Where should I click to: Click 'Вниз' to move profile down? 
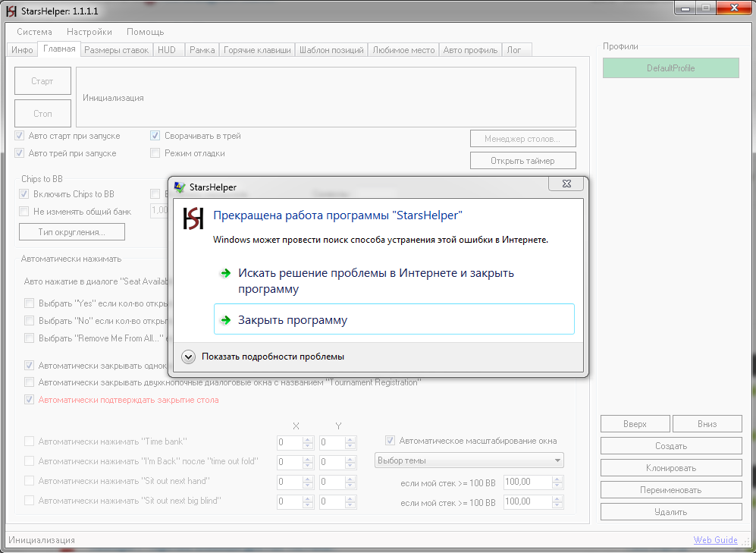coord(707,424)
